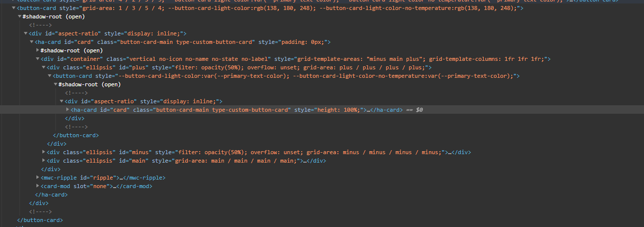Select the closing </ha-card> tag row
The height and width of the screenshot is (227, 644).
[x=51, y=195]
